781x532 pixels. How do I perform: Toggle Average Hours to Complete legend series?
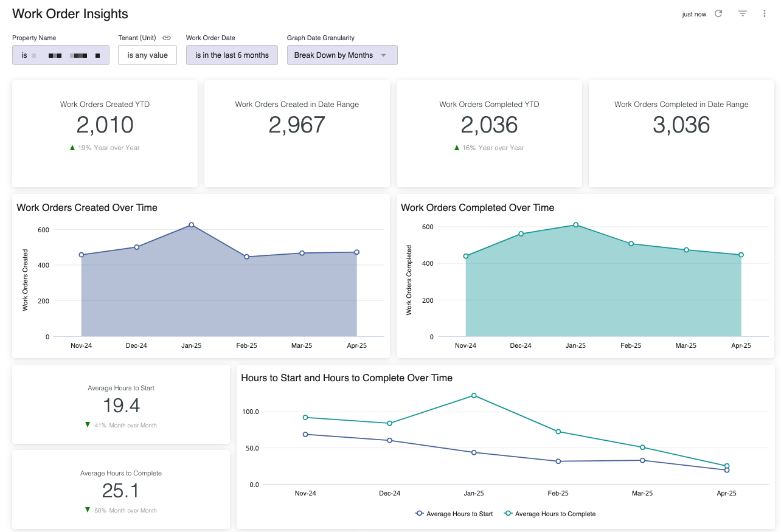(549, 514)
